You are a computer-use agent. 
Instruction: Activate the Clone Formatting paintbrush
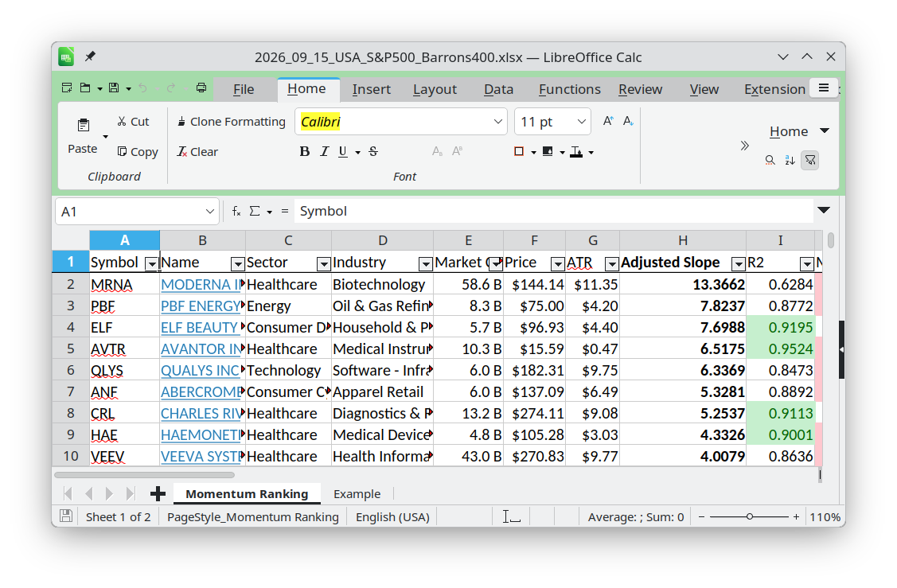181,121
